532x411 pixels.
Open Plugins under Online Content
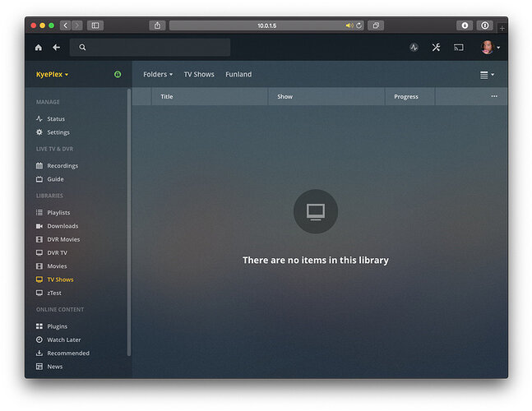coord(57,326)
